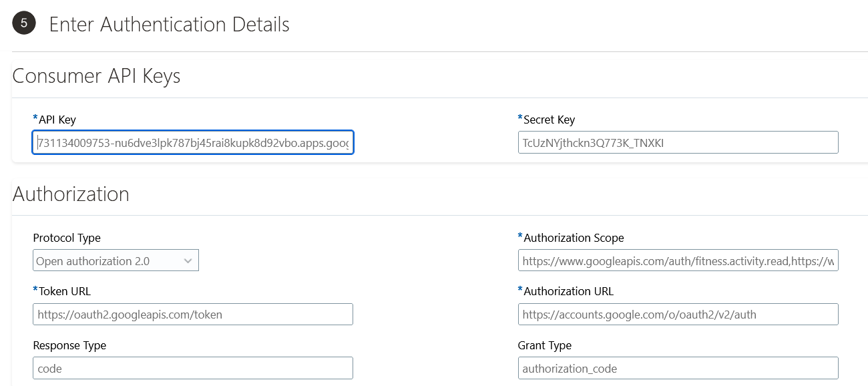This screenshot has height=386, width=868.
Task: Open the Protocol Type dropdown
Action: coord(116,261)
